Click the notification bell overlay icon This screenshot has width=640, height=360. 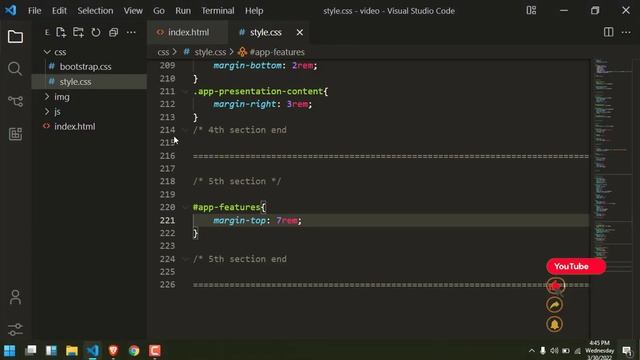[x=554, y=324]
